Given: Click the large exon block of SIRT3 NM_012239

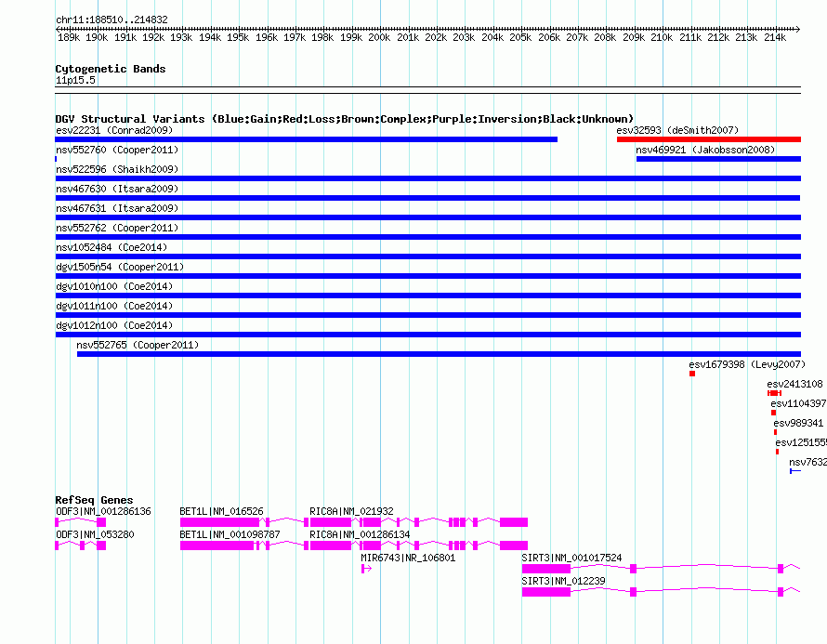Looking at the screenshot, I should pyautogui.click(x=546, y=592).
